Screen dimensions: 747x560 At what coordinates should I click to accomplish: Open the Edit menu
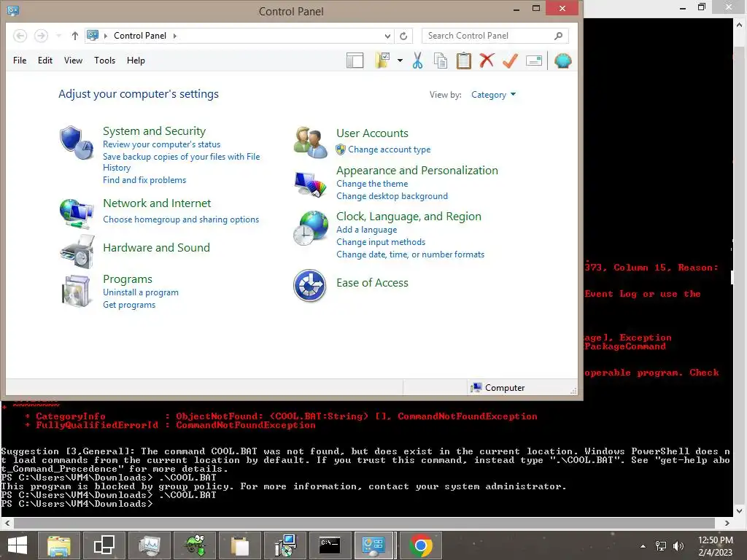pyautogui.click(x=45, y=61)
